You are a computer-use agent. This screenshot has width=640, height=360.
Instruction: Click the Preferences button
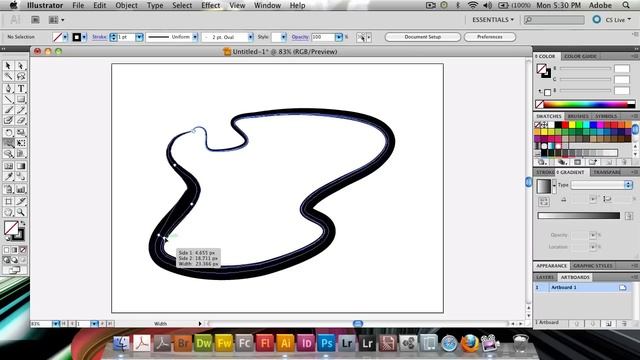(x=489, y=37)
